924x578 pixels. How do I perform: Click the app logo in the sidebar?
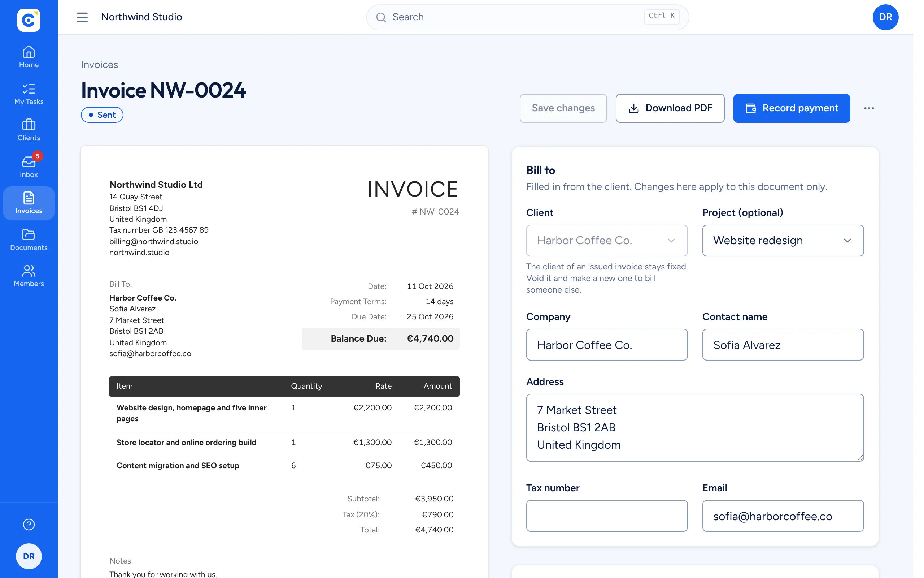click(29, 20)
